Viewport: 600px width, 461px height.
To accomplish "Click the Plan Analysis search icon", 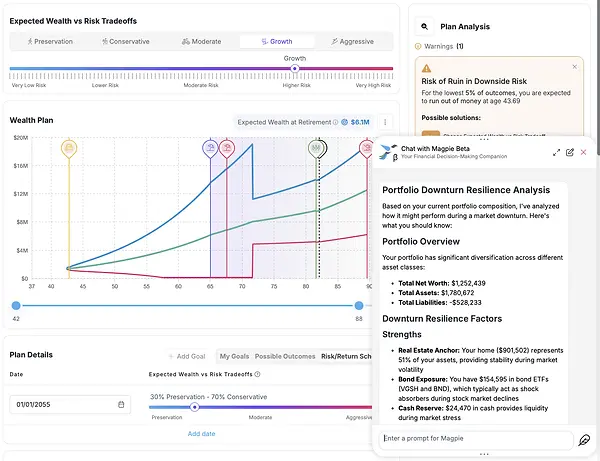I will (x=424, y=29).
